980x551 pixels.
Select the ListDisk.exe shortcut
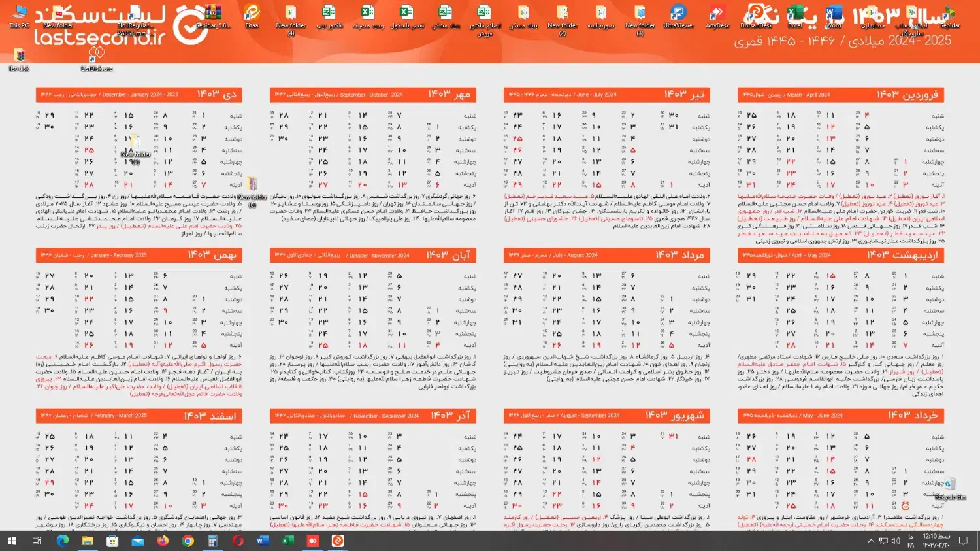coord(97,59)
